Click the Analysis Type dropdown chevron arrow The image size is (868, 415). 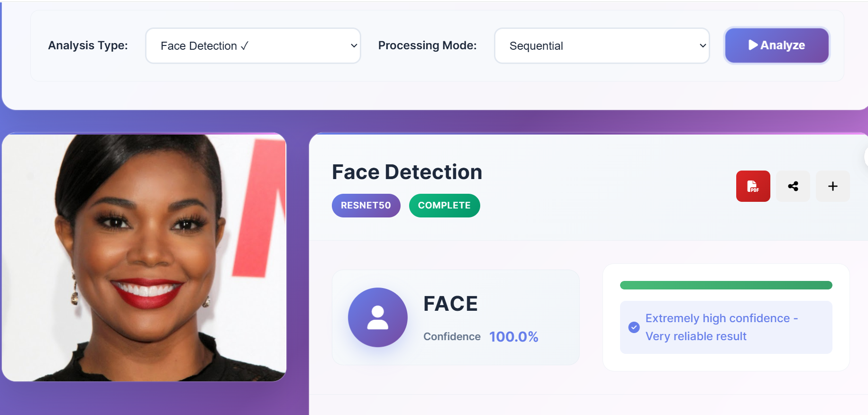[354, 45]
